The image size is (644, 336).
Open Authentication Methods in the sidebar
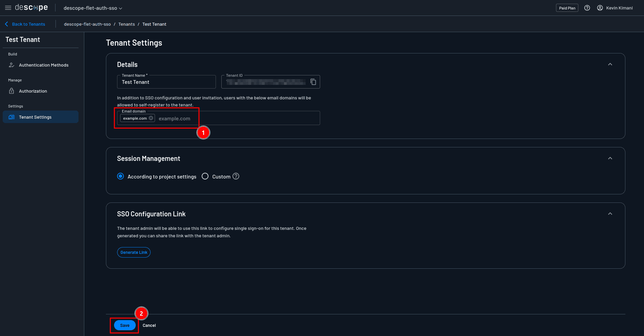click(x=43, y=65)
